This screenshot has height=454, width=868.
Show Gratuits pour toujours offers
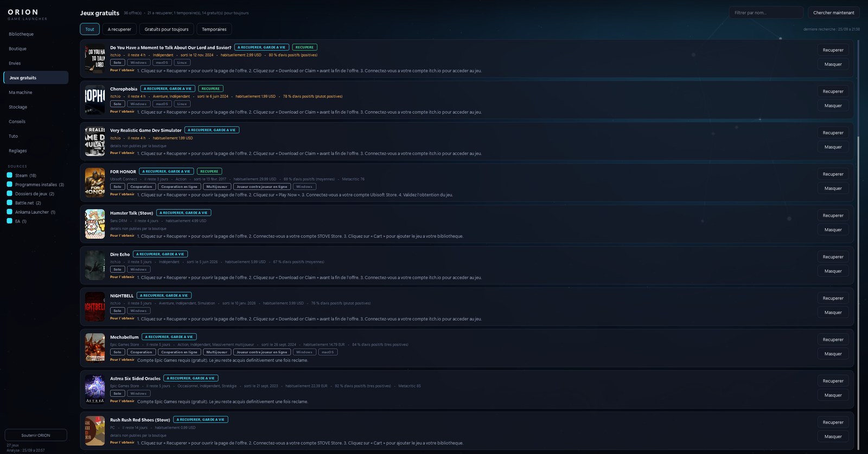pos(167,29)
